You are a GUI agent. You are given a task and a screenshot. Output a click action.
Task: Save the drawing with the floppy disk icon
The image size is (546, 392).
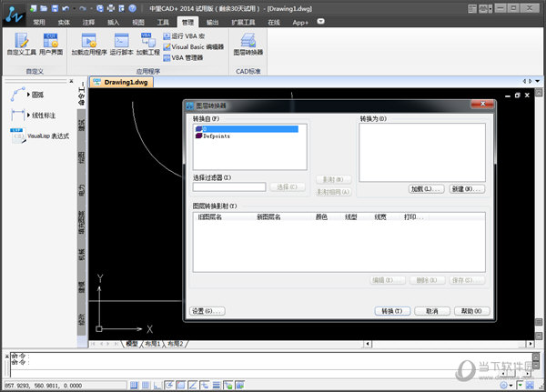(55, 8)
